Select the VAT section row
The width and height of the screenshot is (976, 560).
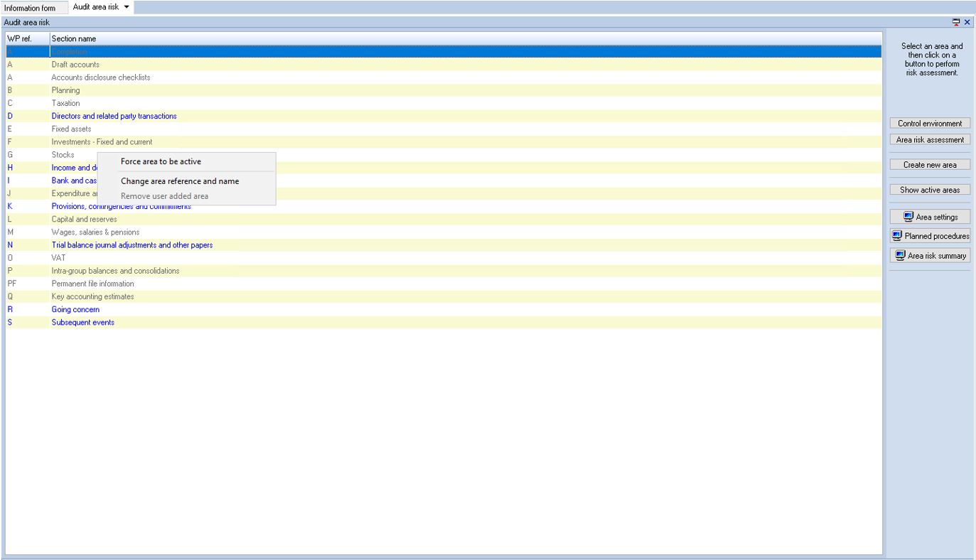point(444,258)
